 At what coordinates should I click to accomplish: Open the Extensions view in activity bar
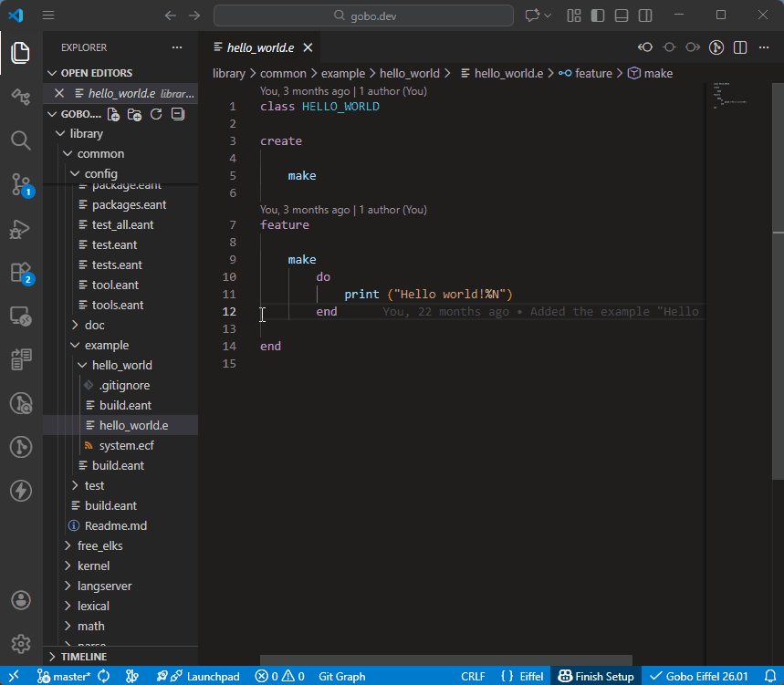[21, 272]
